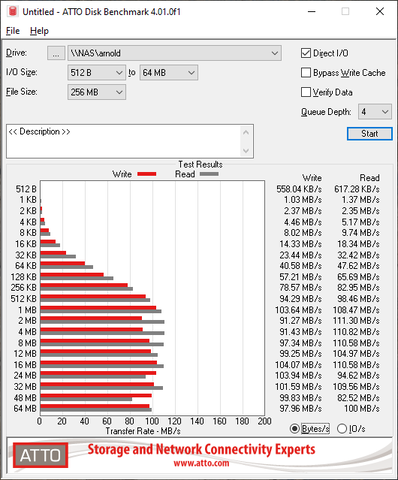This screenshot has width=398, height=480.
Task: Click the ATTO logo in the banner
Action: 40,455
